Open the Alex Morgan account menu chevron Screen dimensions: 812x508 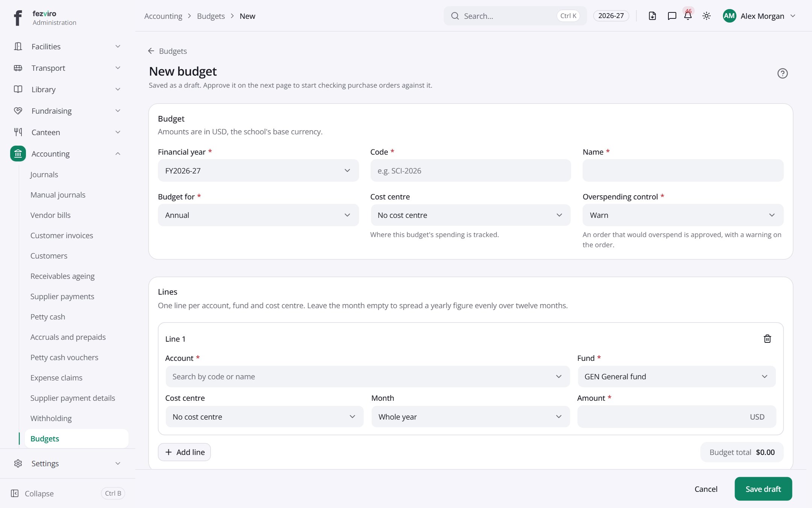point(793,16)
